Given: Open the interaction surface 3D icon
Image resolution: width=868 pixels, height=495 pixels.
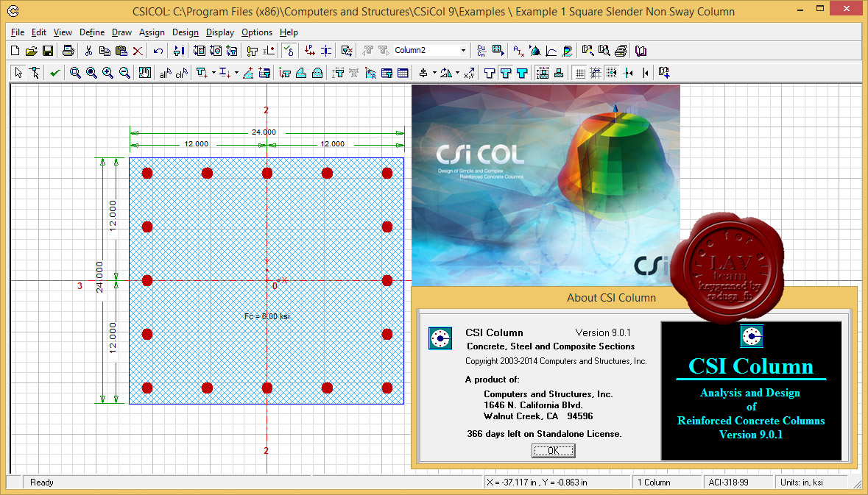Looking at the screenshot, I should (534, 51).
